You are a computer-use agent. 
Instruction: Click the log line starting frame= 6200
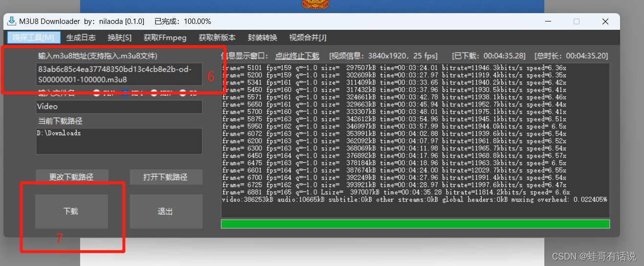tap(394, 141)
